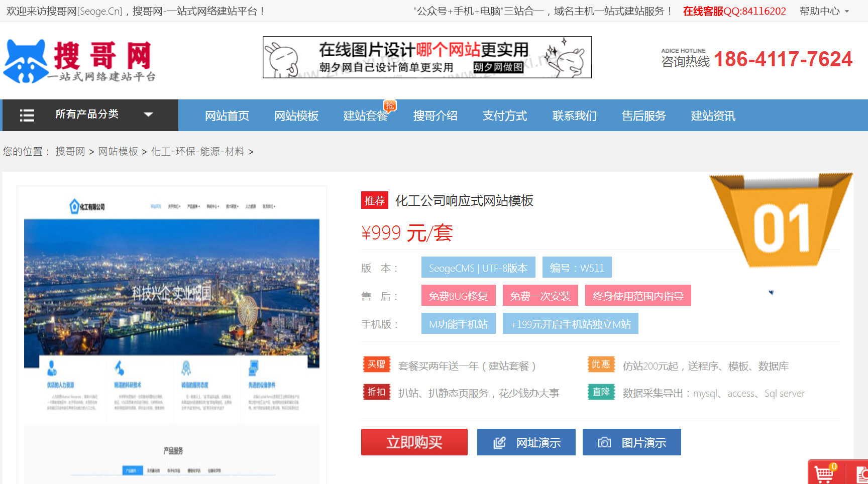
Task: Select +199元开启手机站独立M站 option
Action: (570, 324)
